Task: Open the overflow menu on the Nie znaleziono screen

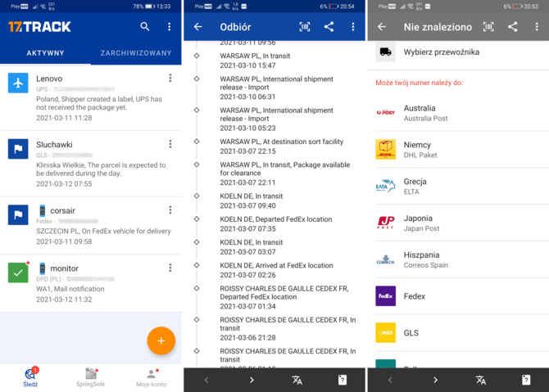Action: tap(537, 26)
